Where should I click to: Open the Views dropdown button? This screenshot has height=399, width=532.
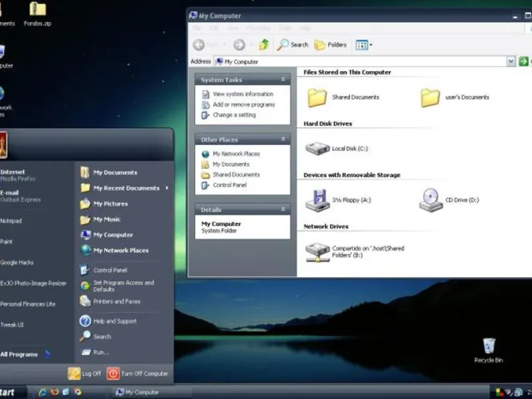coord(364,45)
